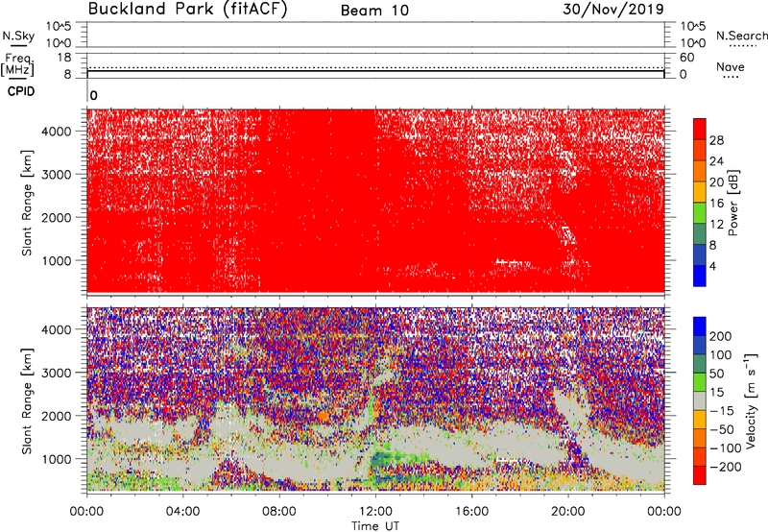Pick the bottom blue Power colorbar segment below 4
768x532 pixels.
click(700, 276)
